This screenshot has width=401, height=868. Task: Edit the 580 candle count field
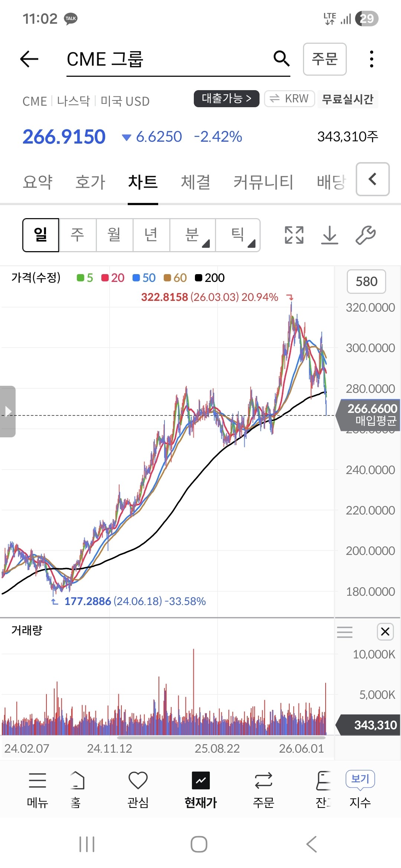366,282
